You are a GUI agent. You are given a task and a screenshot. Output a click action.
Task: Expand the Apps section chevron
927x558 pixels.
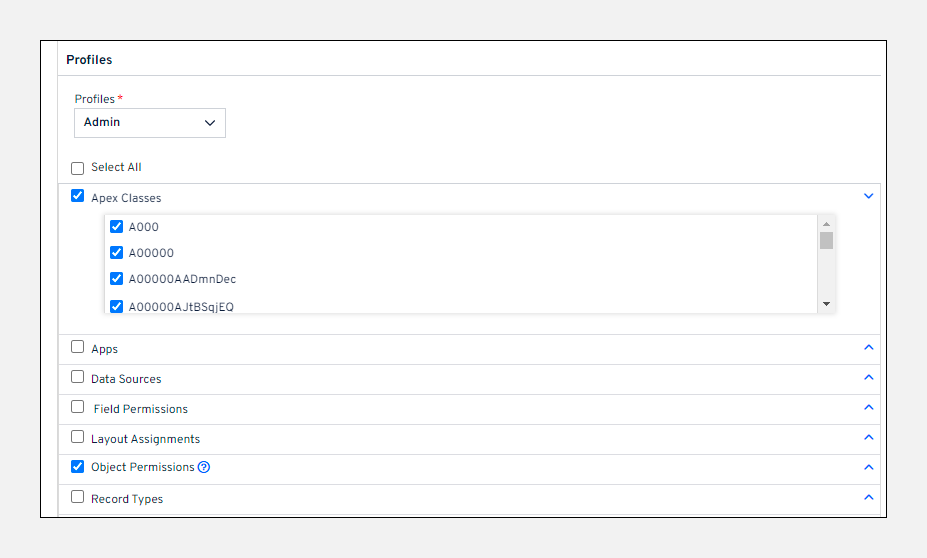(x=868, y=347)
